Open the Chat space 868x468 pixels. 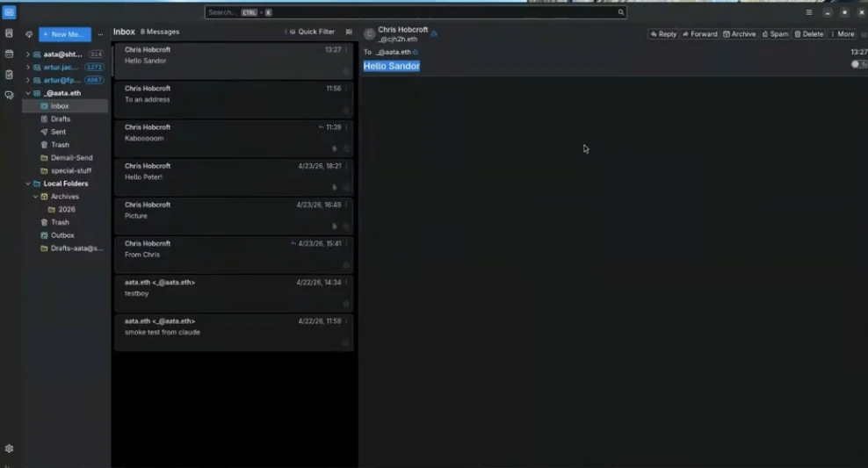[x=9, y=95]
